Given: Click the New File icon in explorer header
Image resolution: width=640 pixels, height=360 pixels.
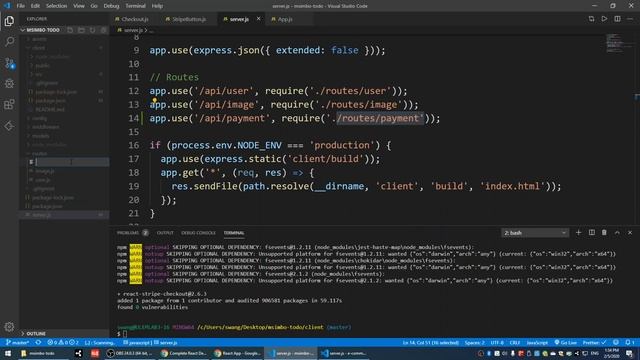Looking at the screenshot, I should [x=70, y=30].
